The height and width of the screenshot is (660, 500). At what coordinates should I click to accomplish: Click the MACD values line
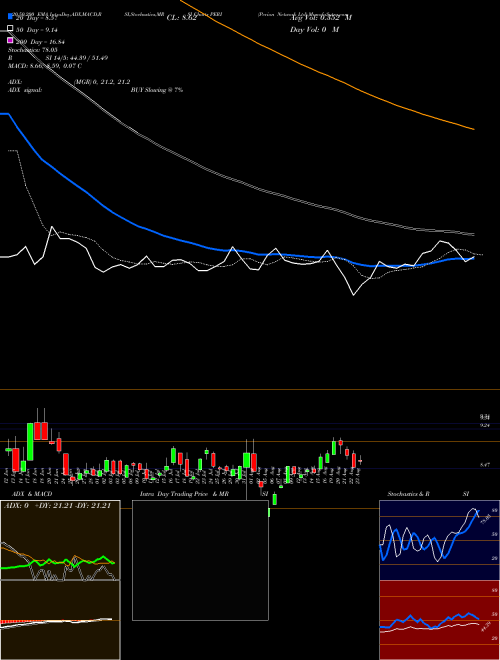tap(45, 66)
